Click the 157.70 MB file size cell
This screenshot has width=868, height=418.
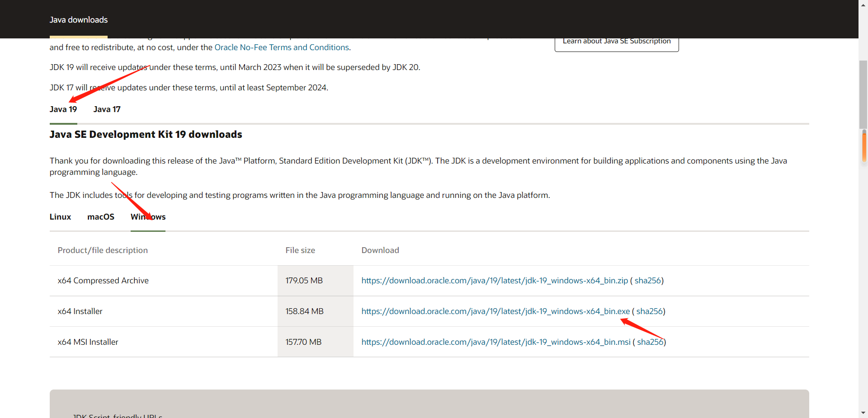pyautogui.click(x=316, y=342)
